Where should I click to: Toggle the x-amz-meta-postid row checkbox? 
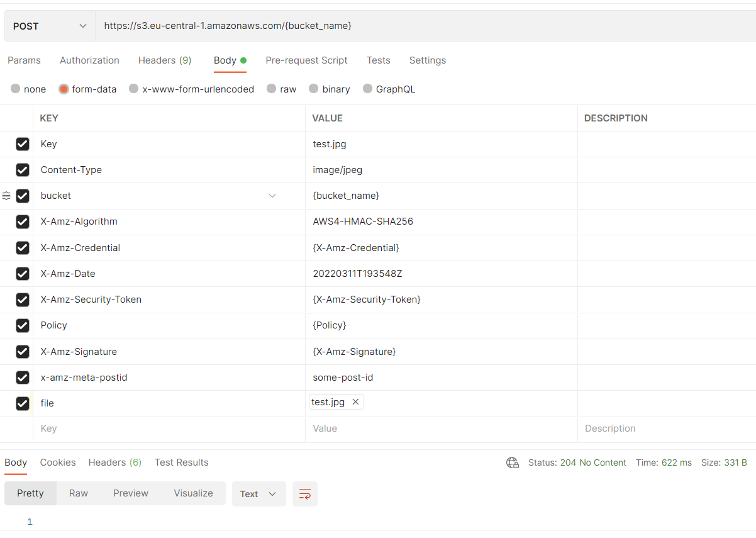tap(23, 378)
